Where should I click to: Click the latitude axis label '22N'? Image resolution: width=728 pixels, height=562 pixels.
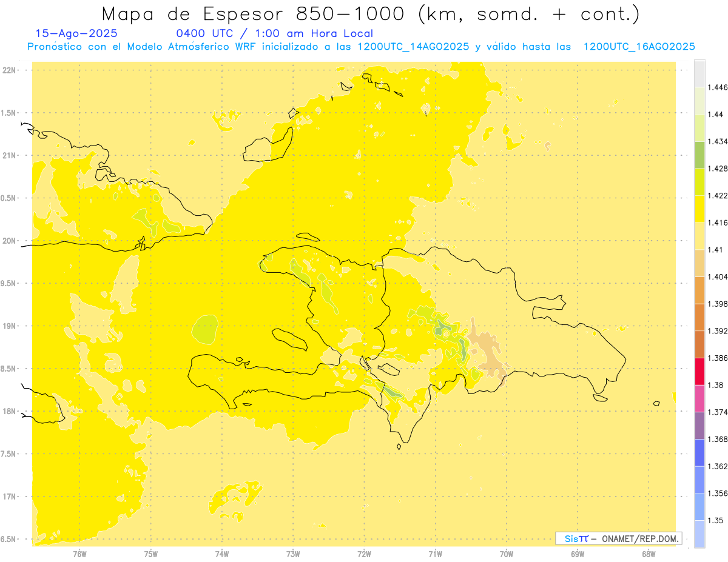[x=10, y=70]
